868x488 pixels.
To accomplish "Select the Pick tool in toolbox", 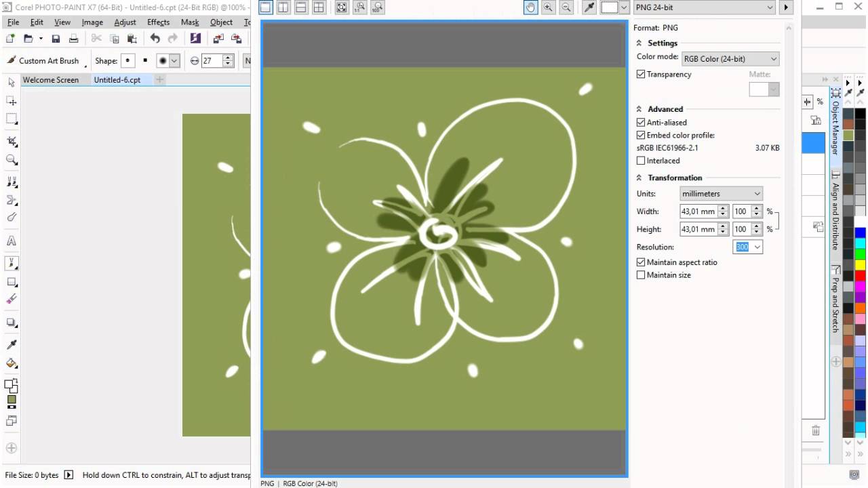I will click(12, 82).
